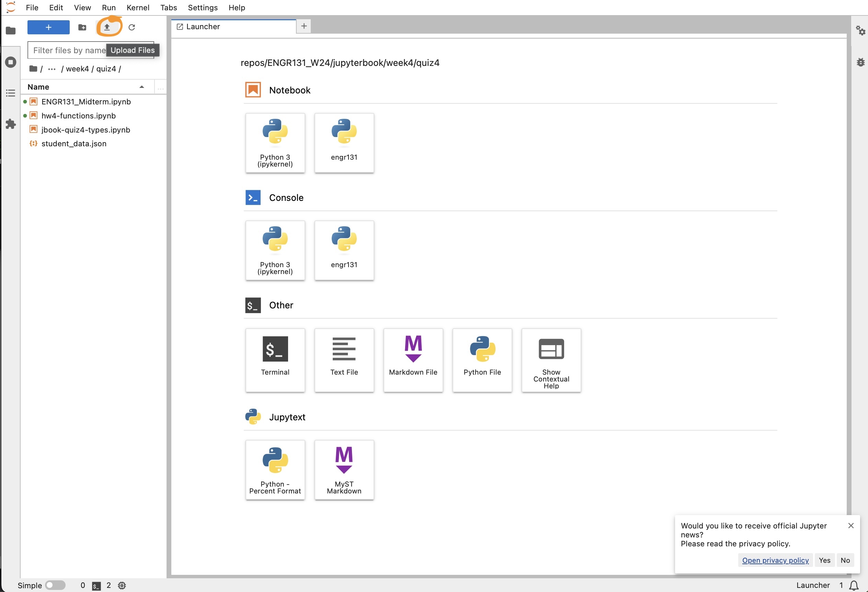868x592 pixels.
Task: Click the terminal count icon in status bar
Action: point(96,586)
